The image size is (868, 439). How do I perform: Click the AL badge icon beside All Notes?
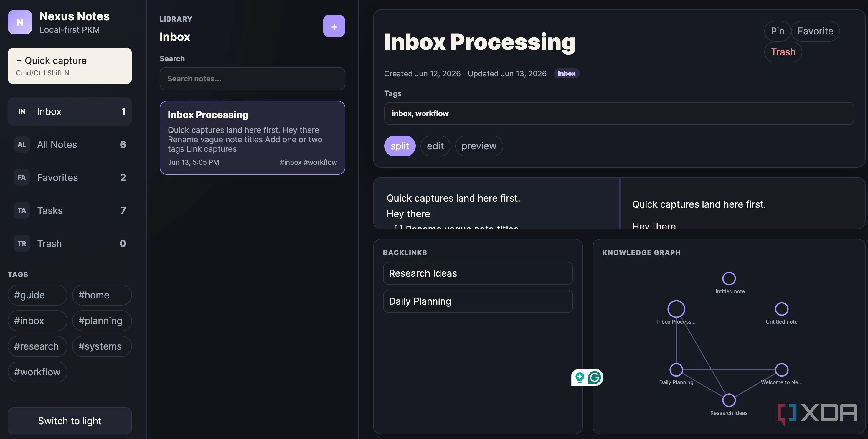pos(22,145)
